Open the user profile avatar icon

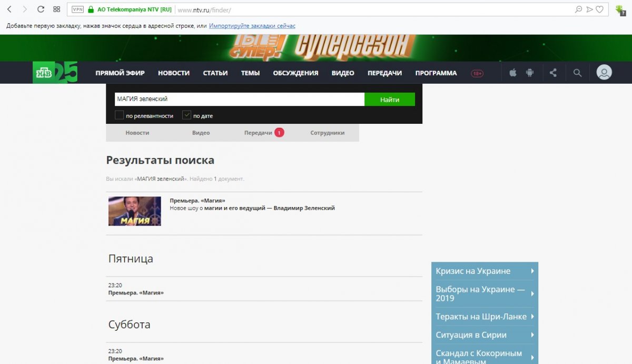604,73
